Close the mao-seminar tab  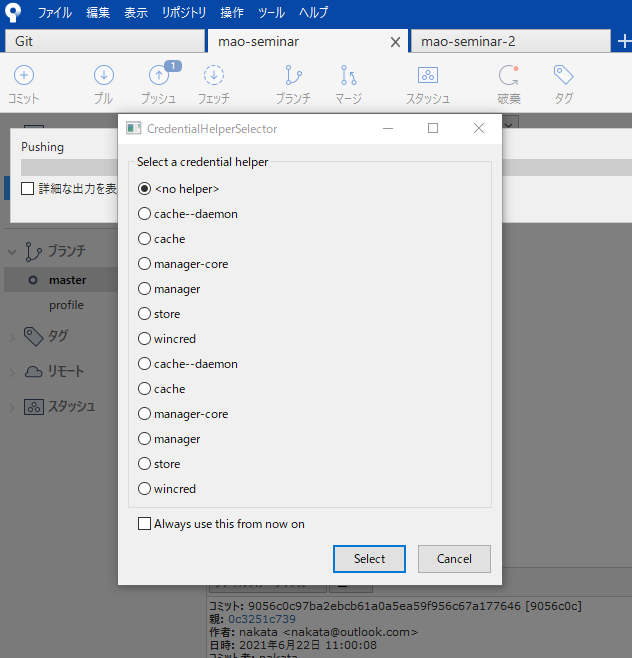tap(395, 42)
